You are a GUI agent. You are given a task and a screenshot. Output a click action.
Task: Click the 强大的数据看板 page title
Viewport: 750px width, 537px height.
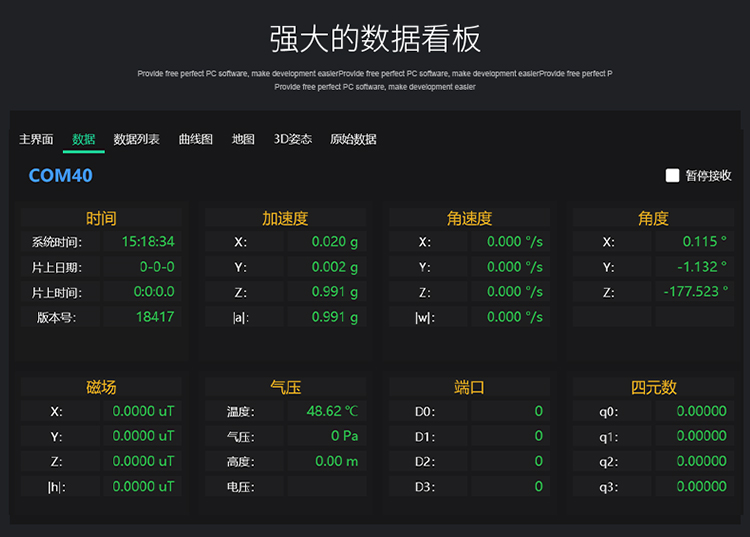[375, 38]
